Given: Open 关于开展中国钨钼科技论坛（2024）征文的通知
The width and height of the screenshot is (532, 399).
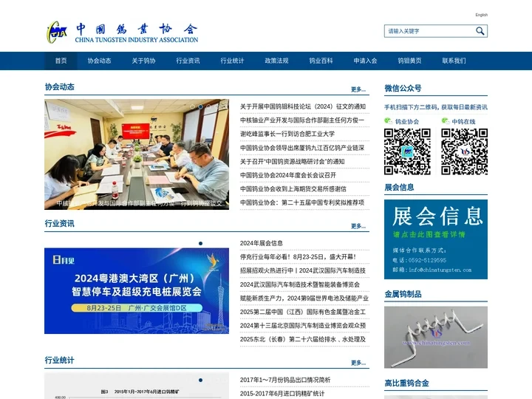Looking at the screenshot, I should point(303,106).
